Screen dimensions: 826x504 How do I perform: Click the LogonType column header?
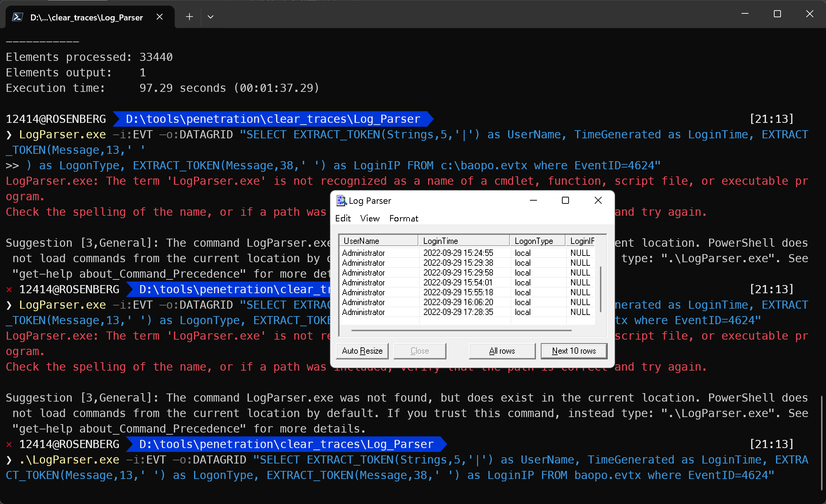coord(537,241)
